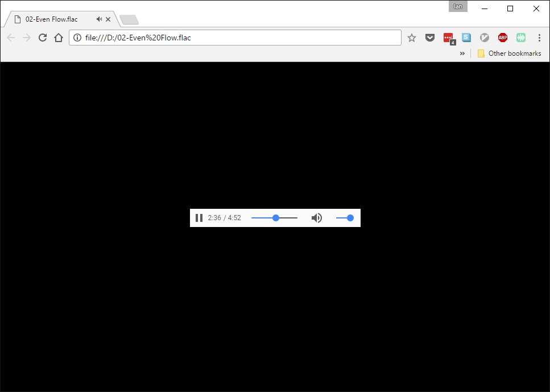Click the audio seek progress slider

[x=274, y=218]
